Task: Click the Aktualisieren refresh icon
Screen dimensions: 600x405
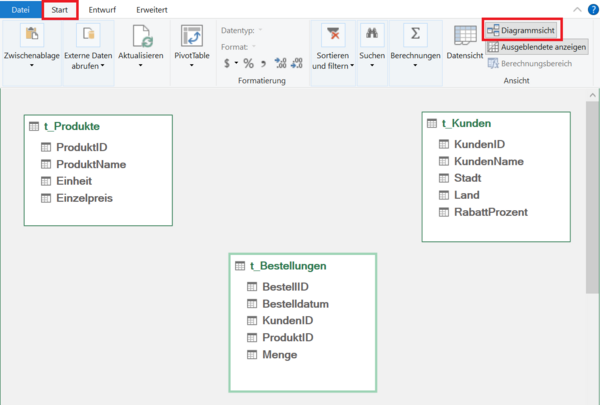Action: (x=140, y=36)
